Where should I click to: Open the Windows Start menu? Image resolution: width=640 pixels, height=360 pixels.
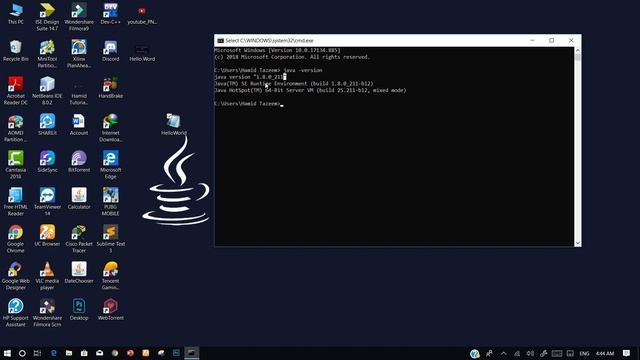pyautogui.click(x=7, y=353)
